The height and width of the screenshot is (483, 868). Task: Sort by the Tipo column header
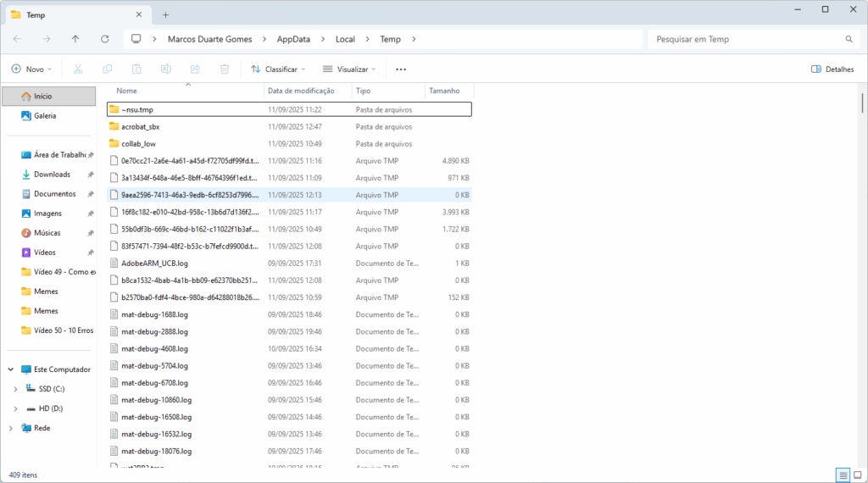388,91
